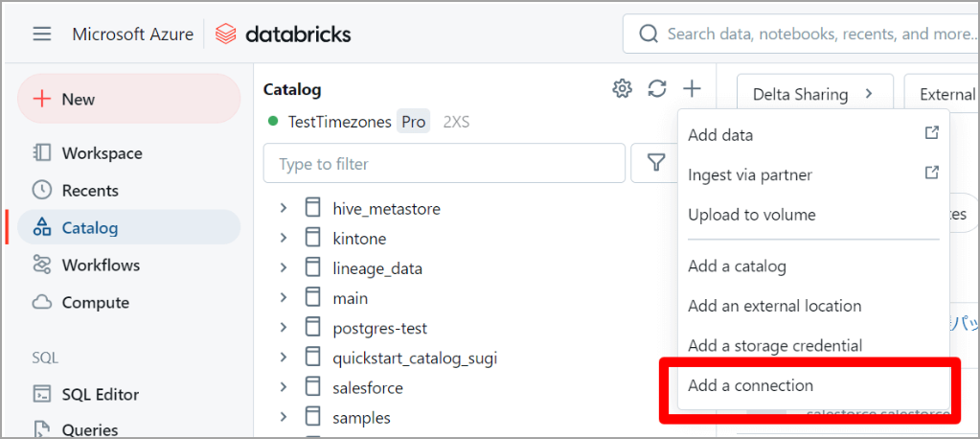Click the Catalog settings gear icon
980x439 pixels.
pos(622,89)
